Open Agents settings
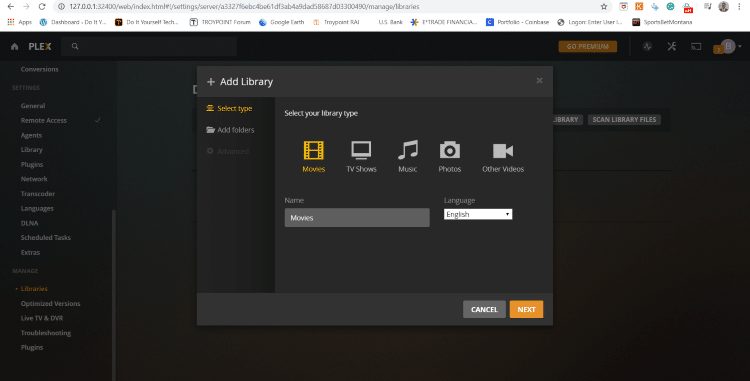This screenshot has width=750, height=381. pos(31,135)
